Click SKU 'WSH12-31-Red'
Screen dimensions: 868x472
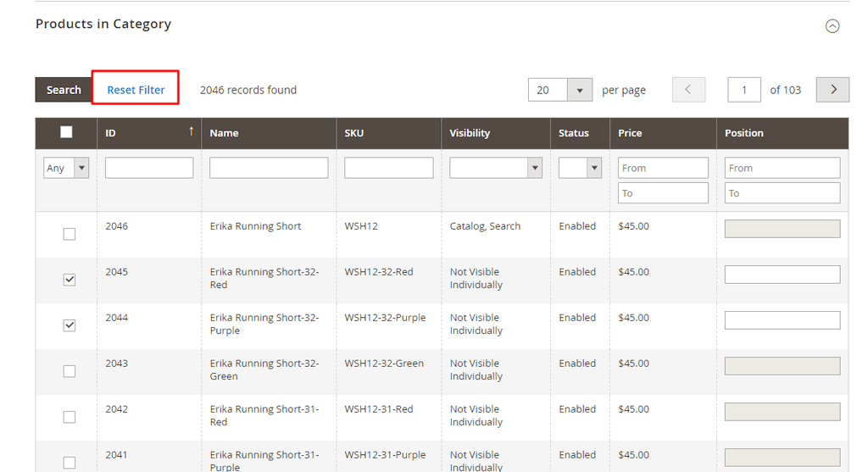pos(379,409)
